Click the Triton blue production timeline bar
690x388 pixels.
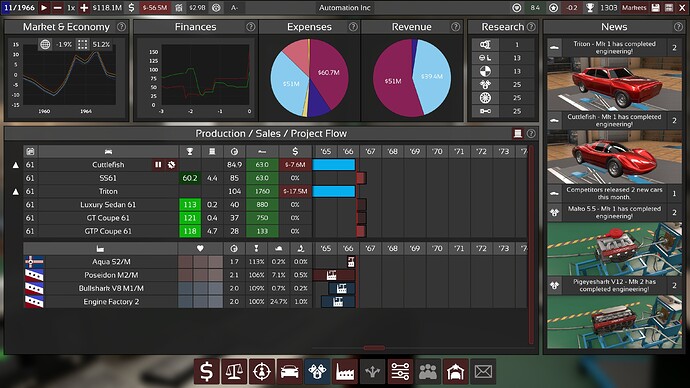(x=334, y=191)
